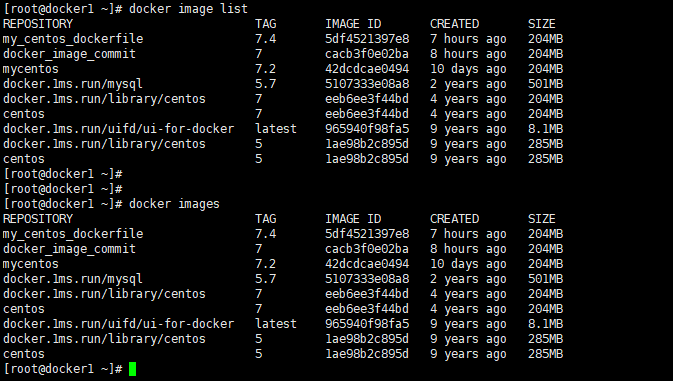673x381 pixels.
Task: Click REPOSITORY header in docker image list output
Action: pos(38,24)
